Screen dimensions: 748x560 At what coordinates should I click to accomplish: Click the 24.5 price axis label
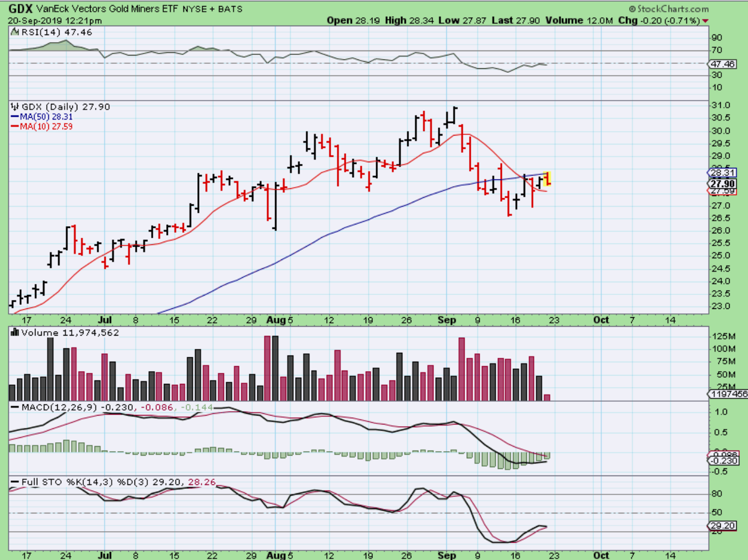(721, 269)
